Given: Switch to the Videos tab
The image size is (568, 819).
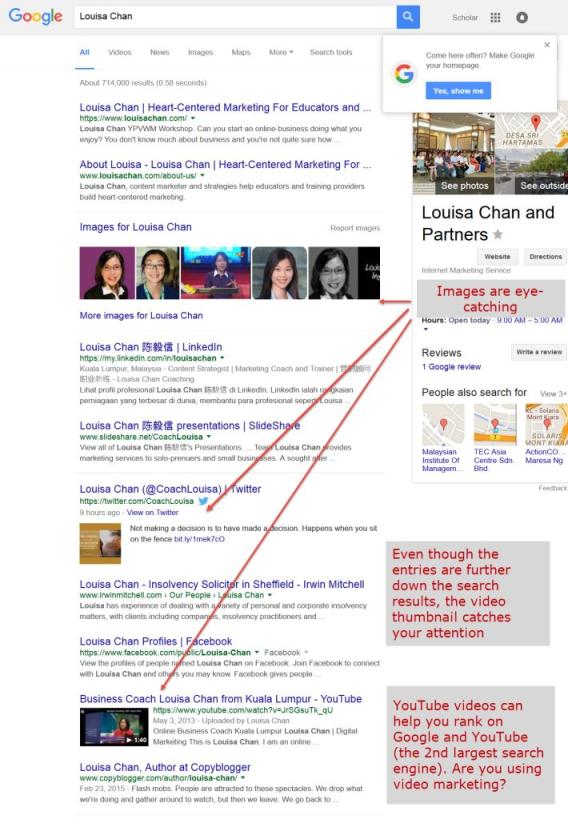Looking at the screenshot, I should (120, 52).
